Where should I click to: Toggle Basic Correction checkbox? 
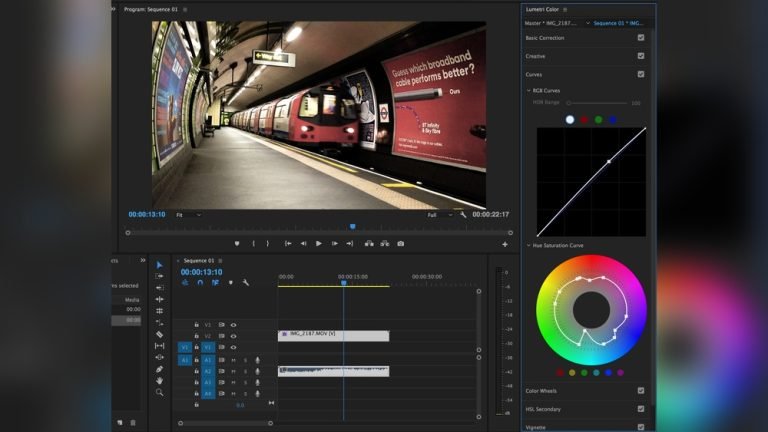pyautogui.click(x=641, y=38)
